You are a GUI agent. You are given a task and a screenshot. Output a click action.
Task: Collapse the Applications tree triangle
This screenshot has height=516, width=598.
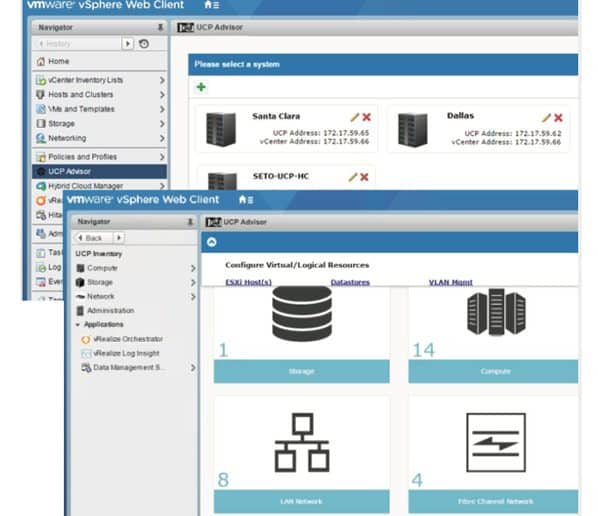[78, 325]
